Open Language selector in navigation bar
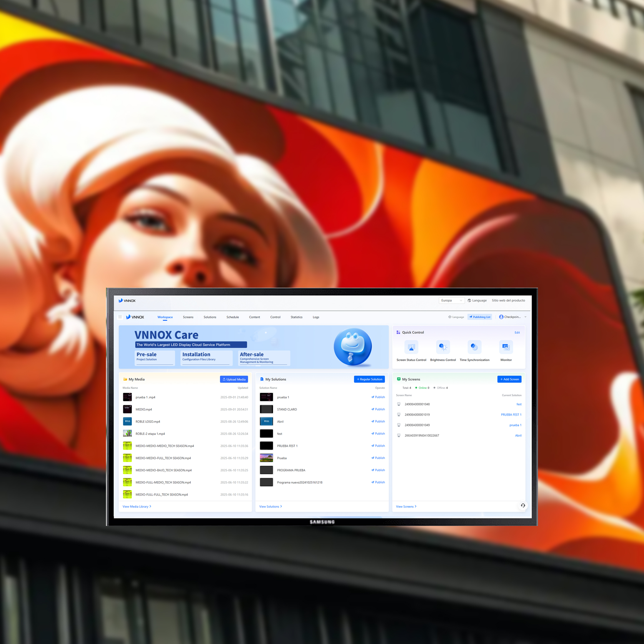This screenshot has width=644, height=644. 456,317
